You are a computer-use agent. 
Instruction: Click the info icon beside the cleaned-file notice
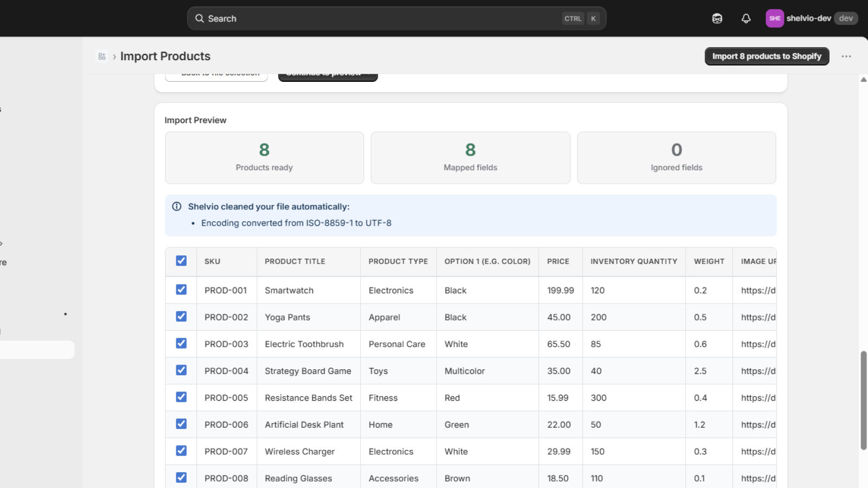coord(177,207)
